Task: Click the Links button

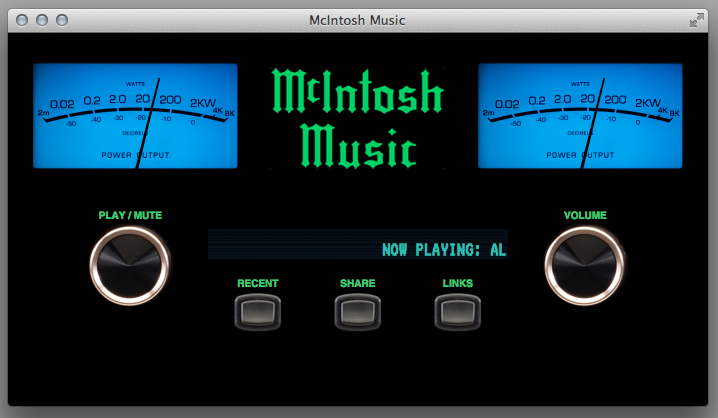Action: tap(457, 312)
